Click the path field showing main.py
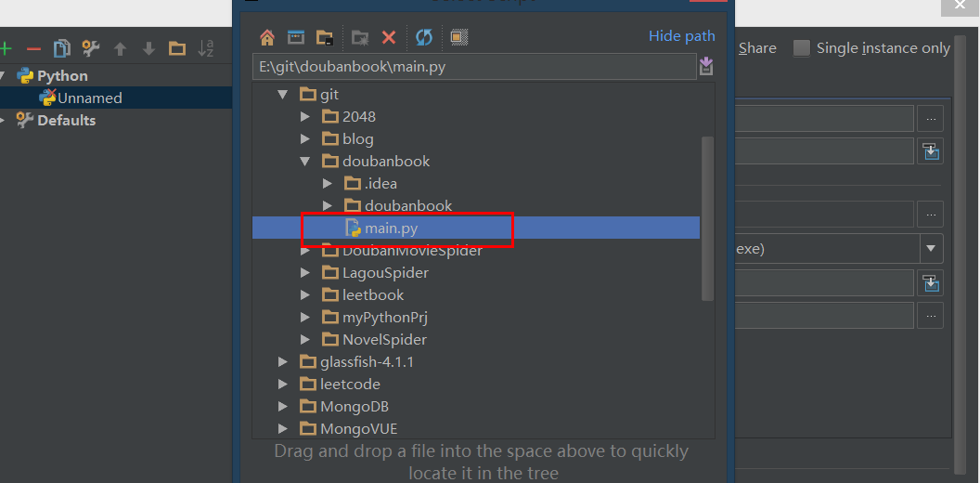Screen dimensions: 980x483 [x=474, y=67]
